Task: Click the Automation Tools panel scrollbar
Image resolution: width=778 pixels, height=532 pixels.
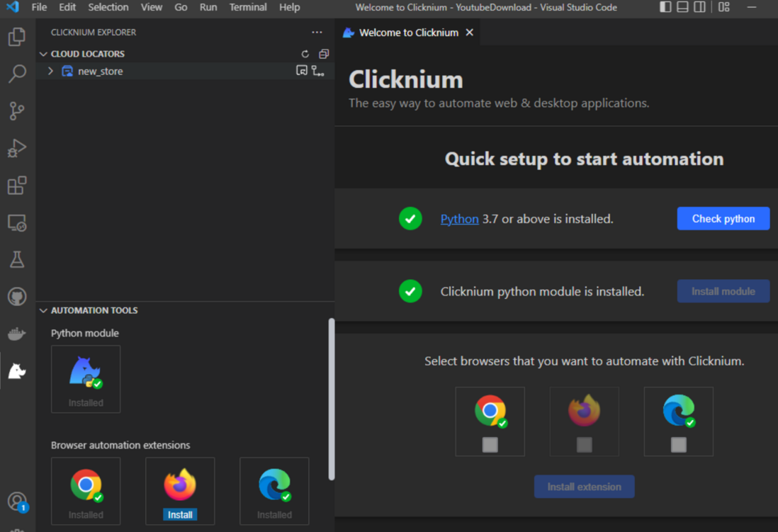Action: 332,399
